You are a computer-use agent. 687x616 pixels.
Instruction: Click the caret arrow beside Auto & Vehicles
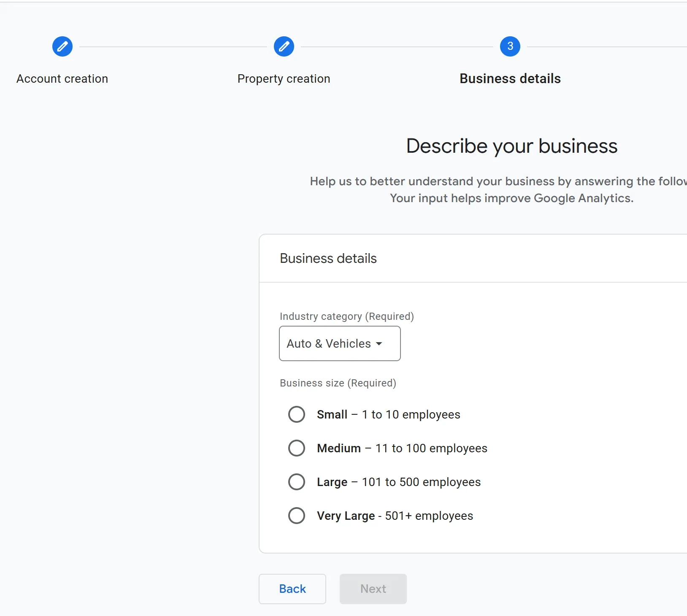(x=379, y=344)
